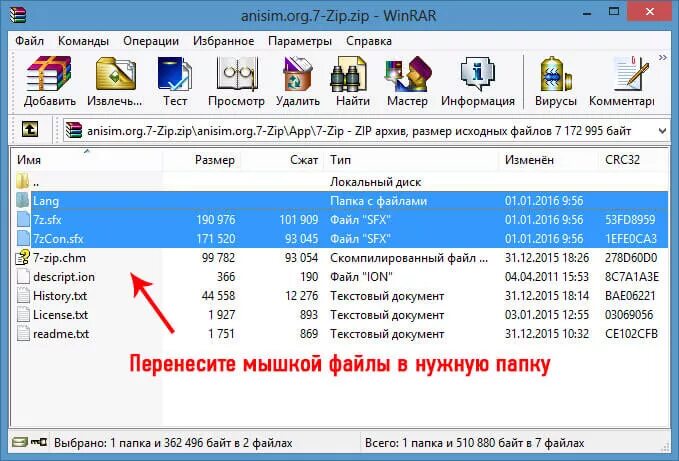Click the key password icon in status bar
Viewport: 679px width, 461px height.
coord(39,442)
